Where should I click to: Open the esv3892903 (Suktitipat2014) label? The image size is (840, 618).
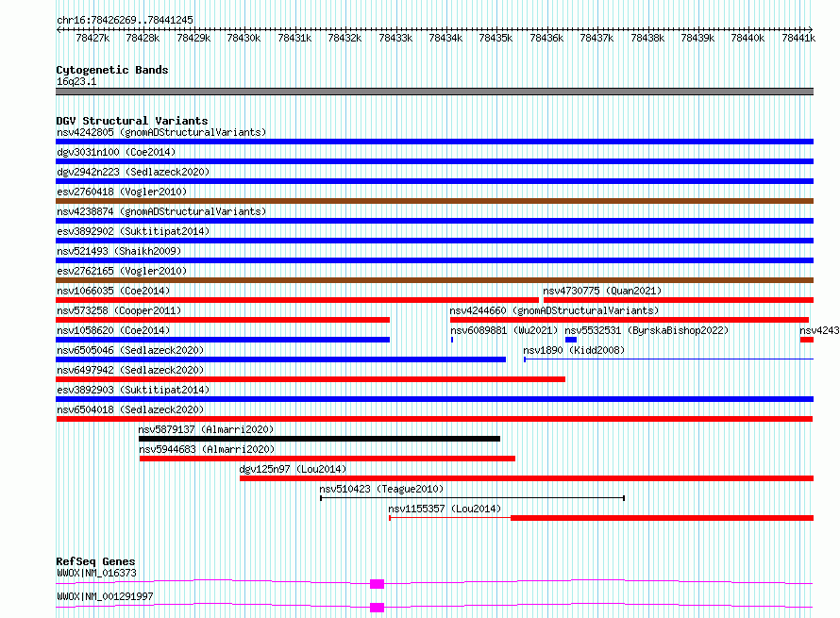[133, 390]
